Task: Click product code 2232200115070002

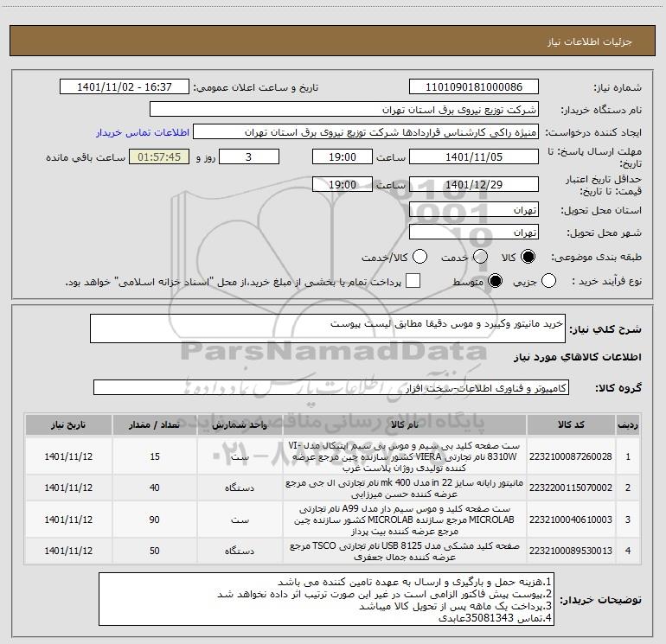Action: click(571, 488)
